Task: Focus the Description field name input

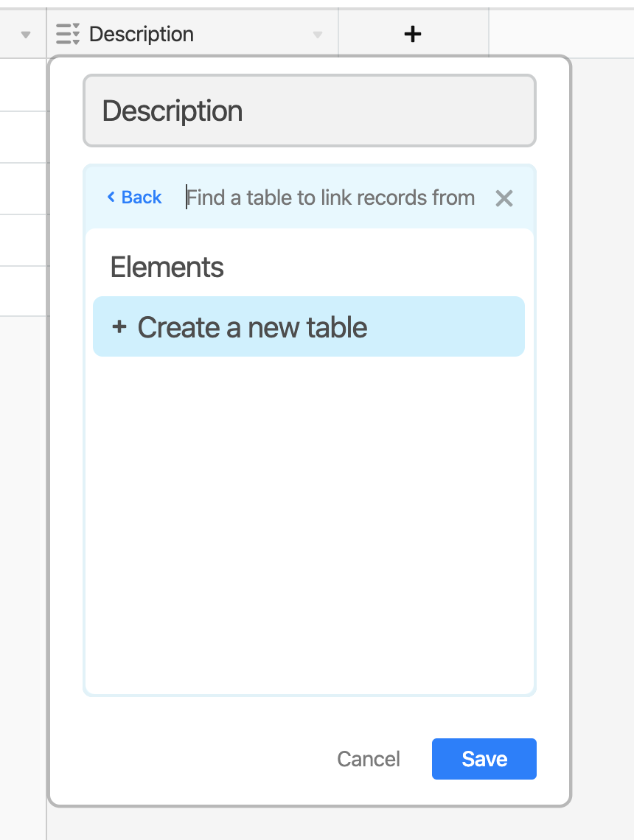Action: pos(309,111)
